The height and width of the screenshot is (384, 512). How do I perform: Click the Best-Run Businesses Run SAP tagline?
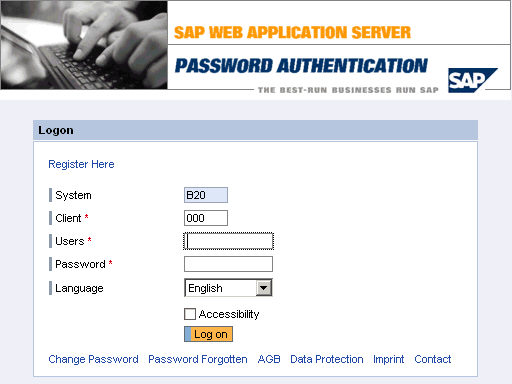[348, 90]
